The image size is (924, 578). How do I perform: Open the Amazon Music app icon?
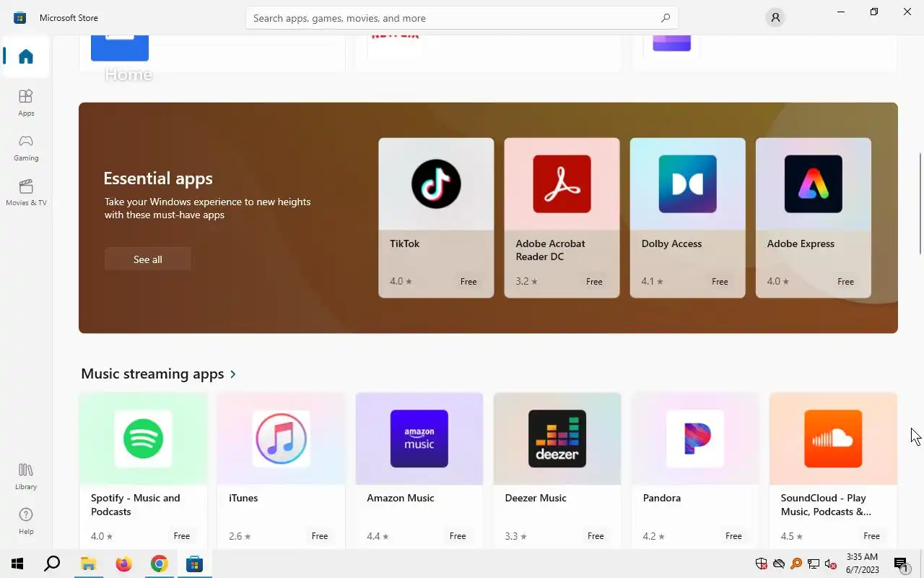[419, 439]
